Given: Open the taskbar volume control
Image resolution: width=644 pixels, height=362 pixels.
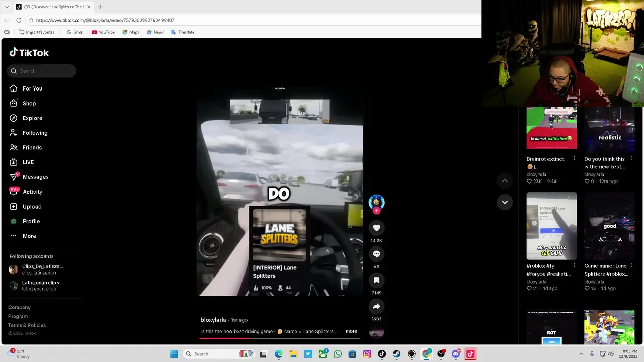Looking at the screenshot, I should click(x=611, y=354).
